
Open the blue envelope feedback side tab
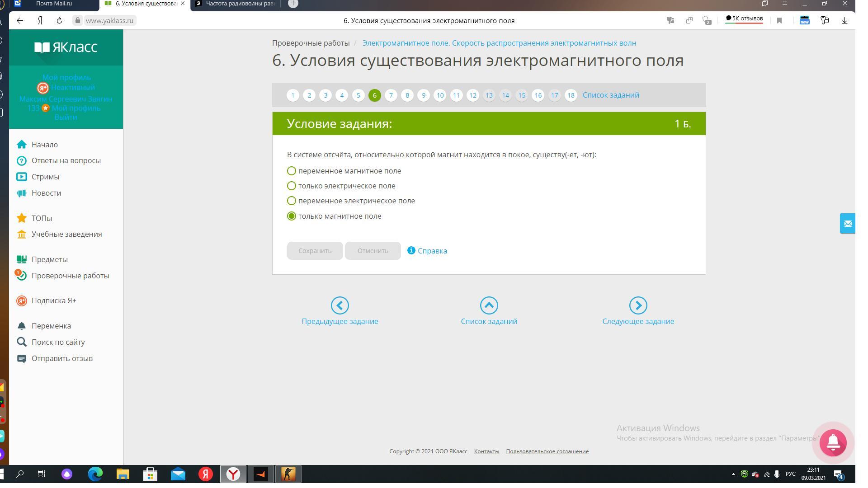[847, 223]
